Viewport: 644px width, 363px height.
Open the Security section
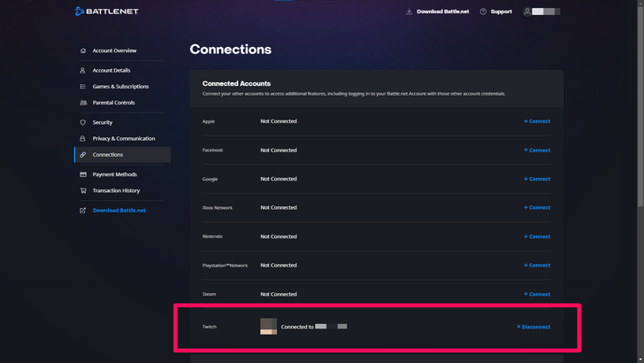pos(103,122)
